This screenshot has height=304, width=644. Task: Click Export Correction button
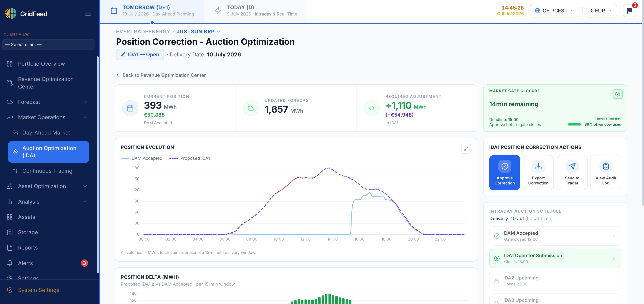click(538, 173)
